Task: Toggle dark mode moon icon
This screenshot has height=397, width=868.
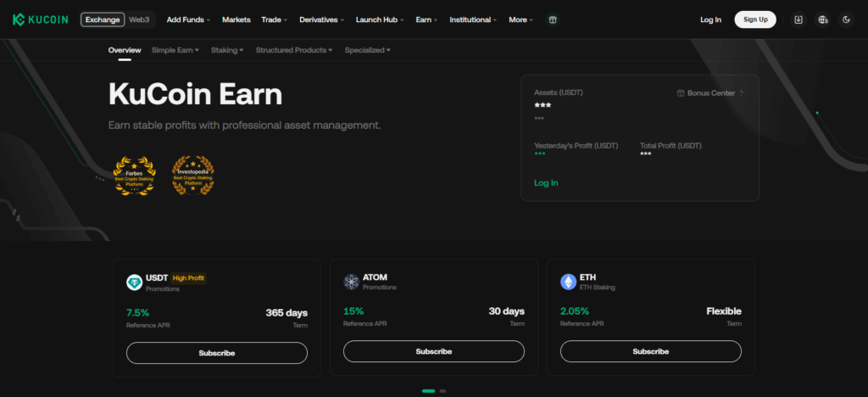Action: coord(846,20)
